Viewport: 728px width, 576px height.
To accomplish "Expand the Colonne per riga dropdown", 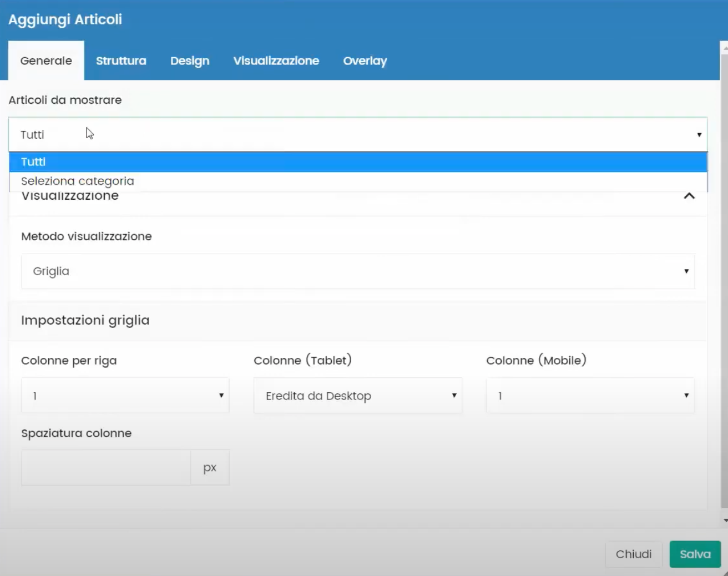I will (125, 396).
